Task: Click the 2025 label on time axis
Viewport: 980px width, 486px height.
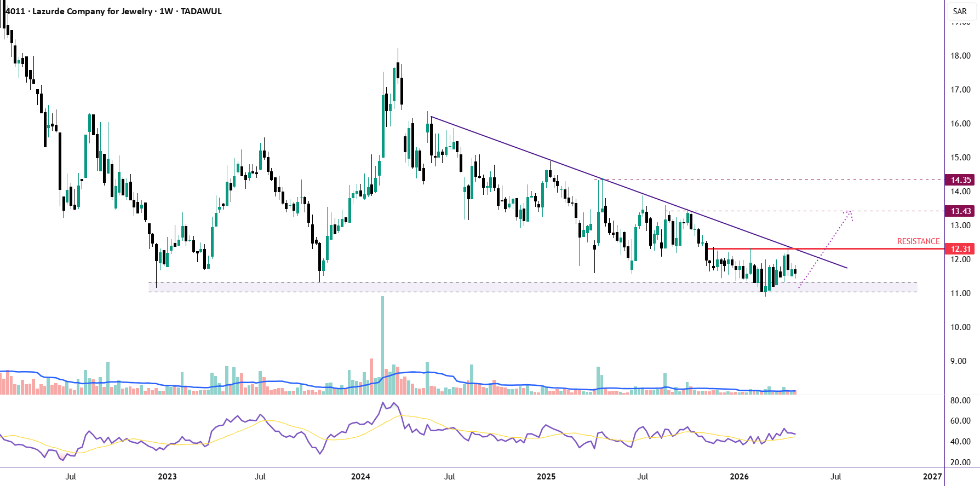Action: (x=546, y=477)
